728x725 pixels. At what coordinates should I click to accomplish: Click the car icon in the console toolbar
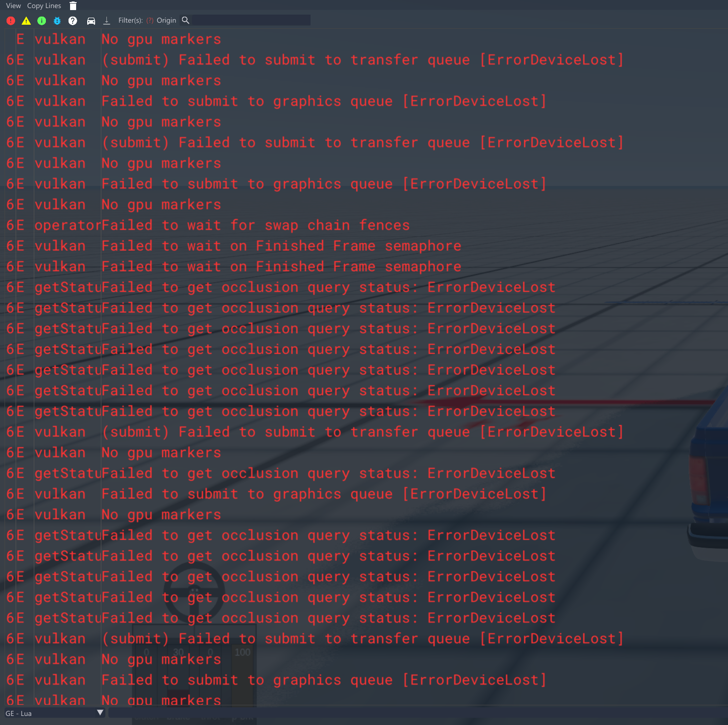(91, 21)
